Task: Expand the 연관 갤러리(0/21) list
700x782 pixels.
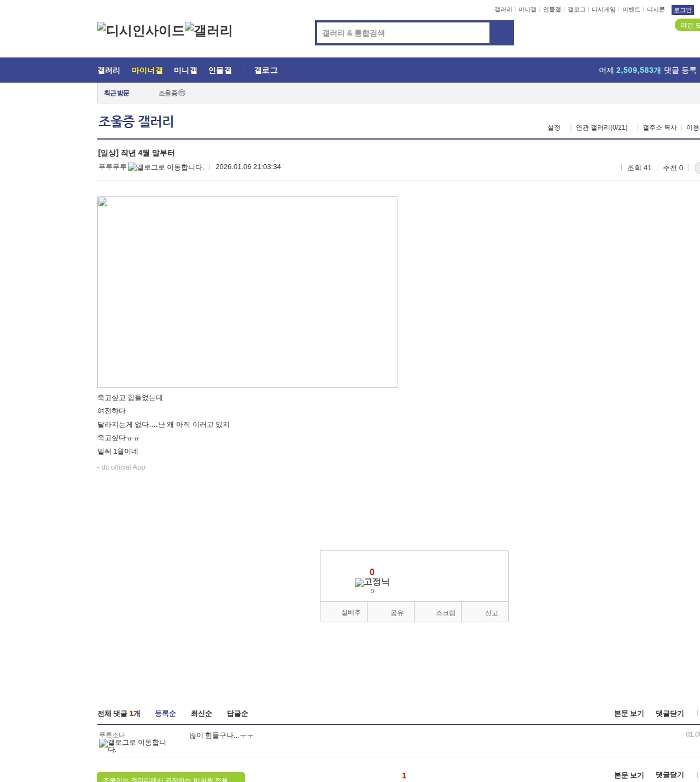Action: click(601, 128)
